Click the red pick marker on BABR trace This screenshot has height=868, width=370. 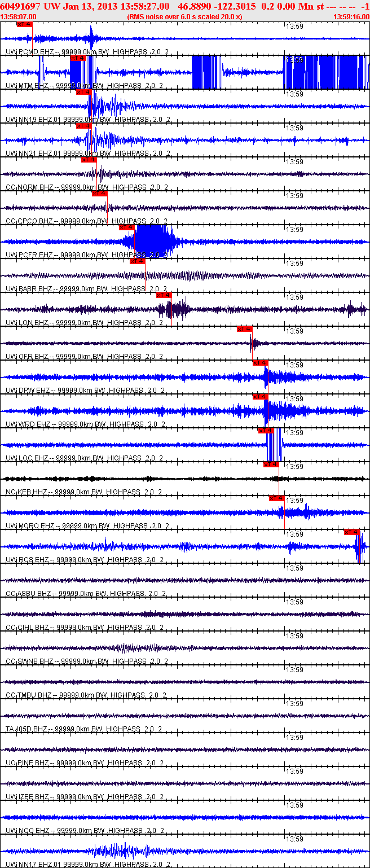137,261
